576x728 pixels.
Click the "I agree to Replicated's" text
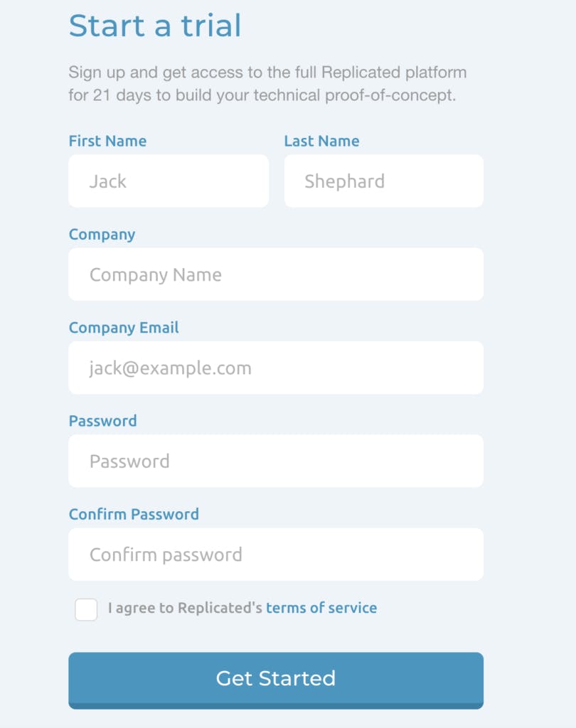[x=186, y=608]
